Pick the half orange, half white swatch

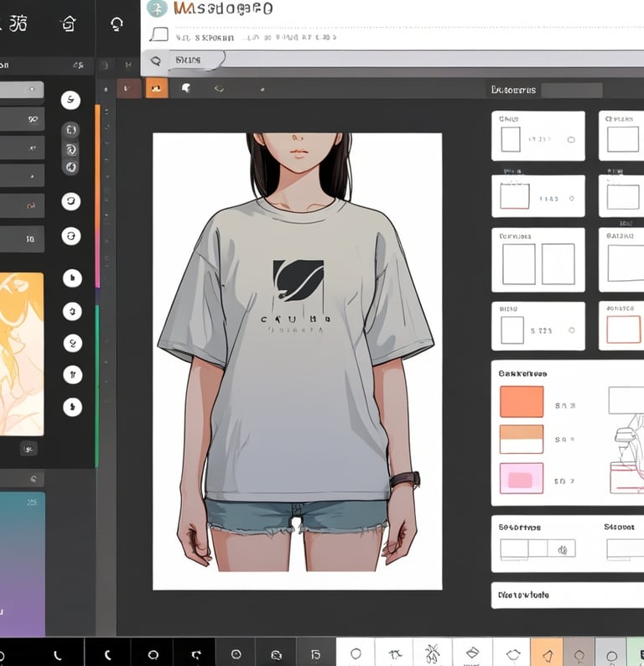click(x=522, y=440)
